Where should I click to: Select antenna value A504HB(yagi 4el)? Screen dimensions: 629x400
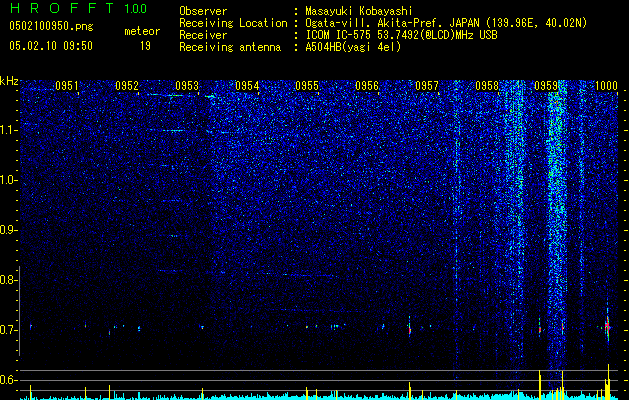[353, 47]
